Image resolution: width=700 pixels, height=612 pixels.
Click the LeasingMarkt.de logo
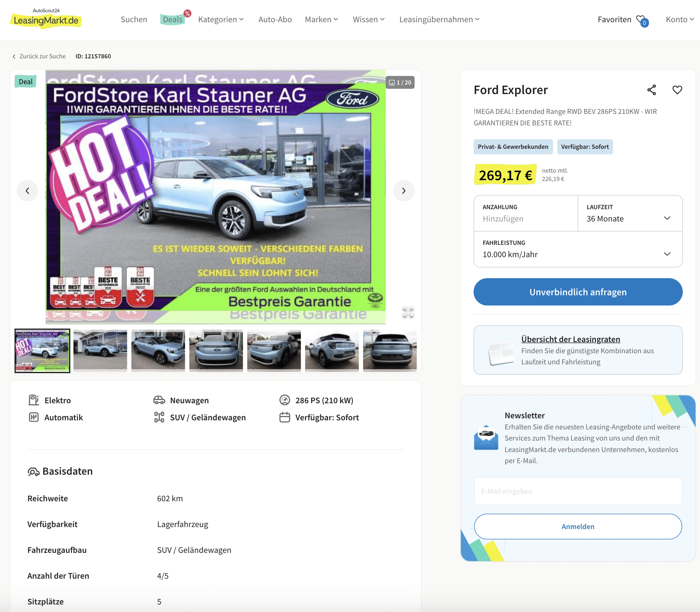point(46,18)
